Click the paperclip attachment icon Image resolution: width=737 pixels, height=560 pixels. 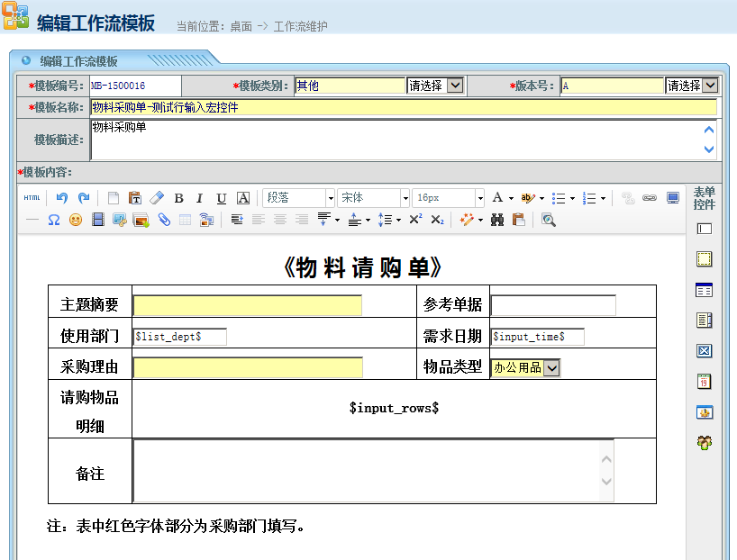pyautogui.click(x=164, y=220)
